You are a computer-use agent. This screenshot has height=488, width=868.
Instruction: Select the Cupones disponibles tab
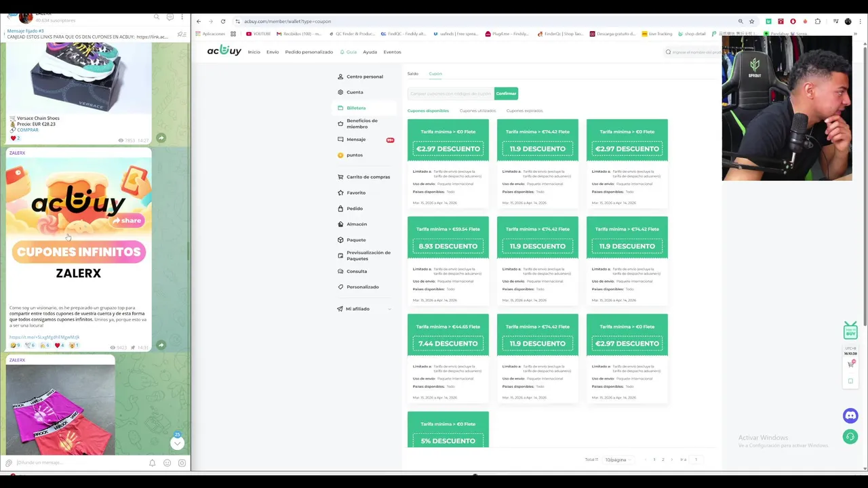[428, 110]
